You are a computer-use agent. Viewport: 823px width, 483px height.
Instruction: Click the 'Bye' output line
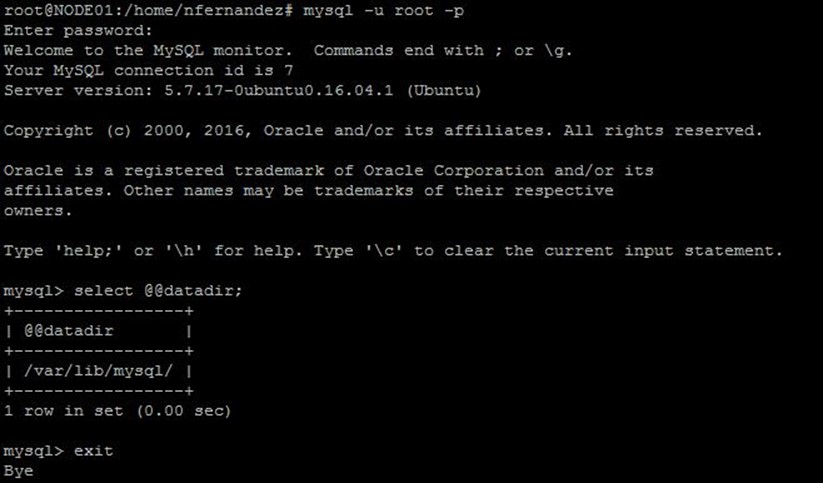18,471
